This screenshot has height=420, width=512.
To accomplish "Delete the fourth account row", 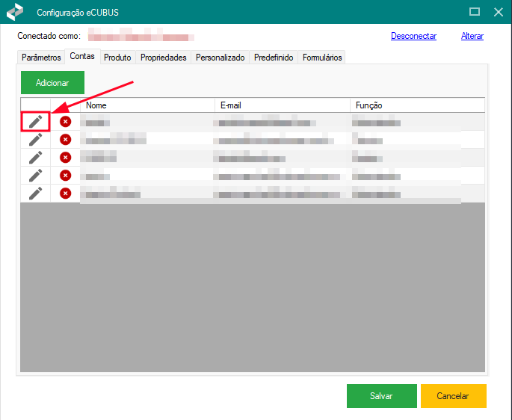I will (65, 175).
